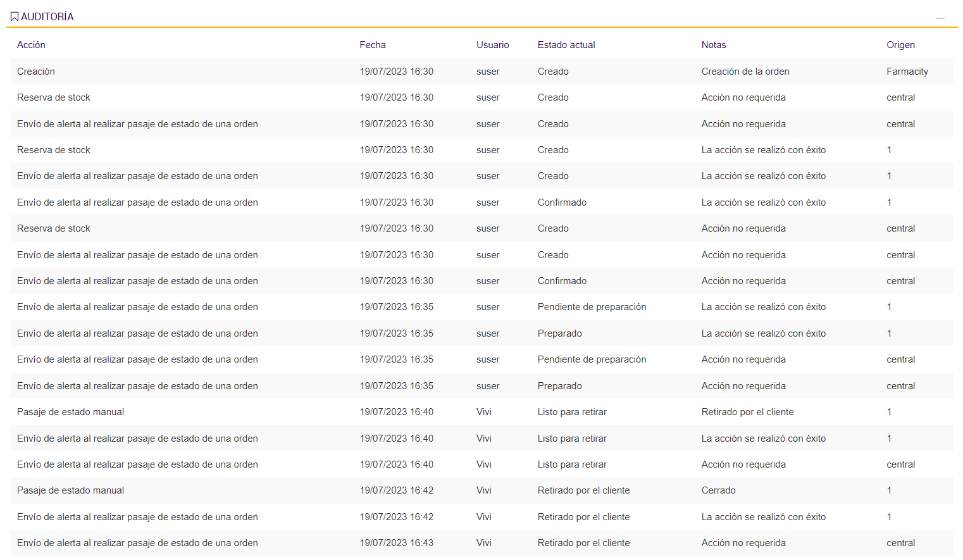Click the Fecha column header
This screenshot has height=560, width=963.
click(373, 45)
